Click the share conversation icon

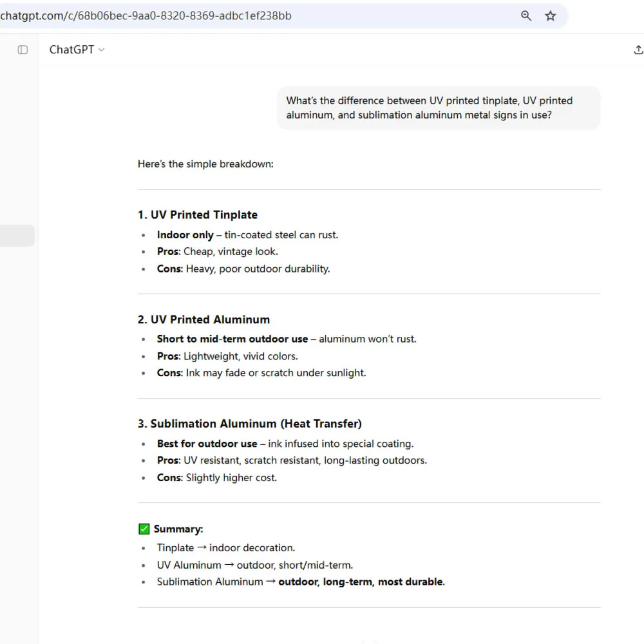[x=638, y=50]
